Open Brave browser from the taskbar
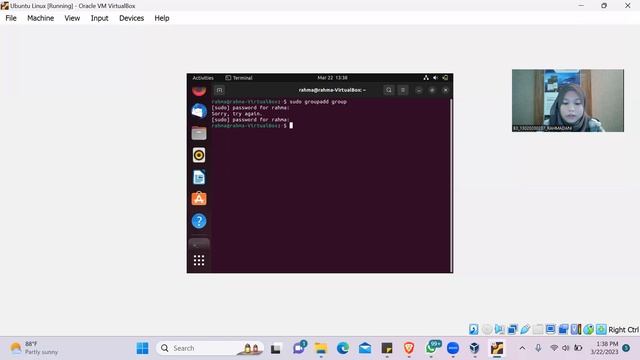640x360 pixels. (409, 348)
